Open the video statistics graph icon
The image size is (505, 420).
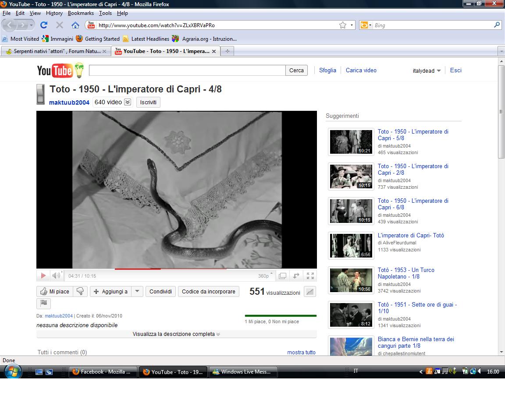(310, 292)
